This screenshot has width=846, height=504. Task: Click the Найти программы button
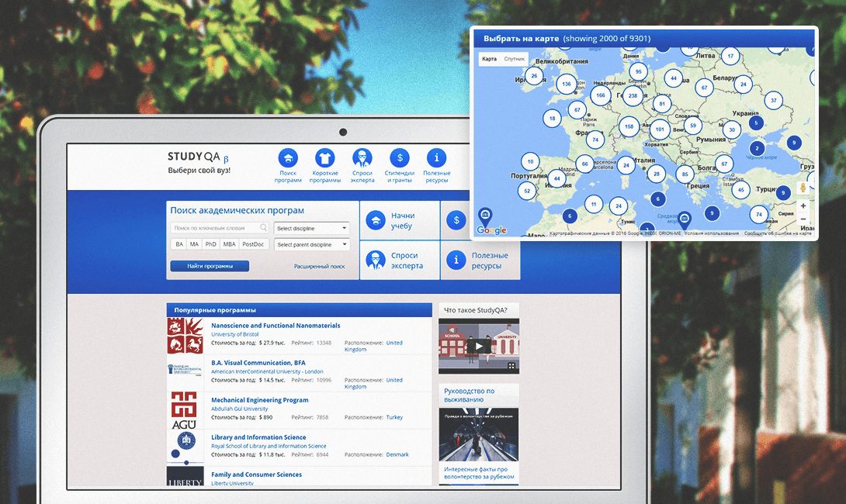[x=210, y=266]
